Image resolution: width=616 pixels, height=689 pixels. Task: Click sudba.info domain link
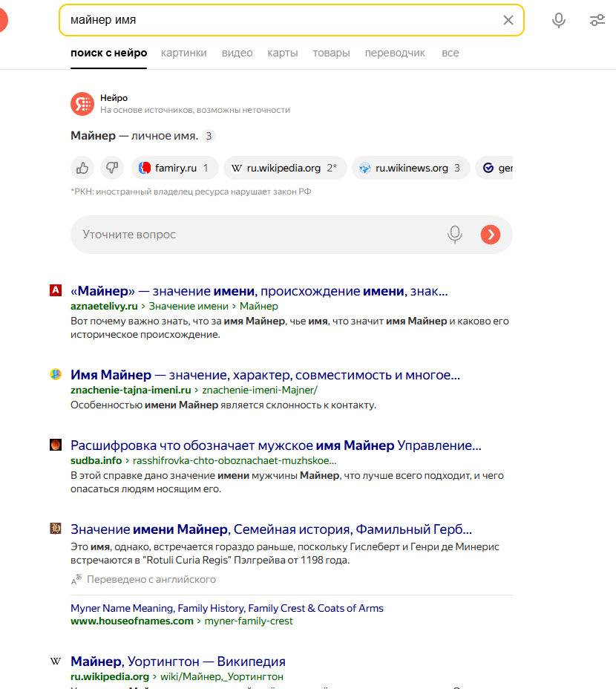(x=96, y=460)
